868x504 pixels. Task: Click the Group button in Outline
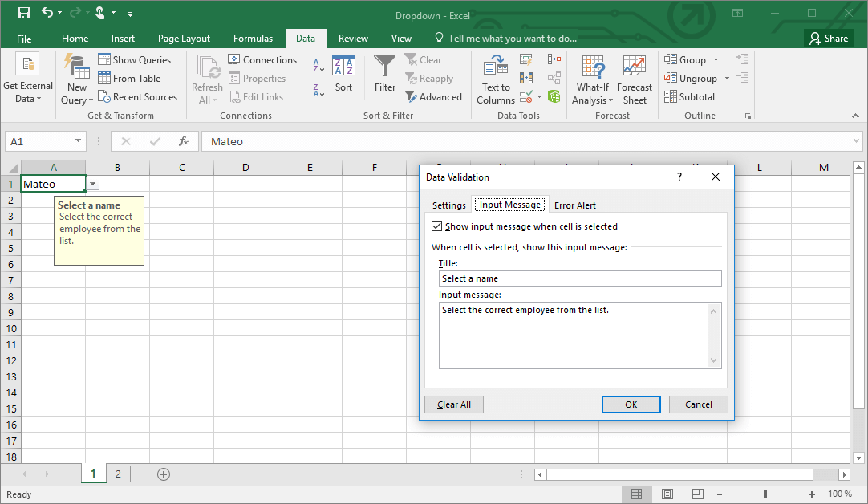[685, 60]
